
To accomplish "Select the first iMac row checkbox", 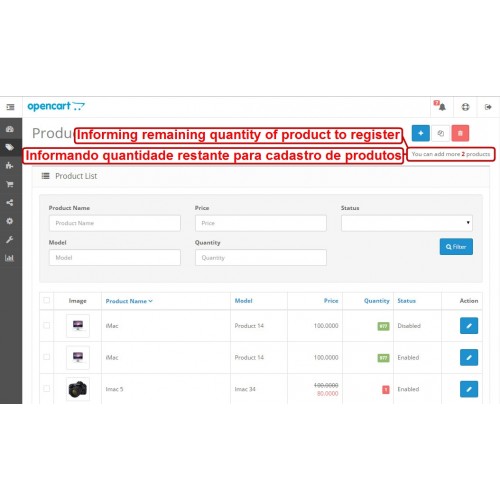I will point(47,325).
